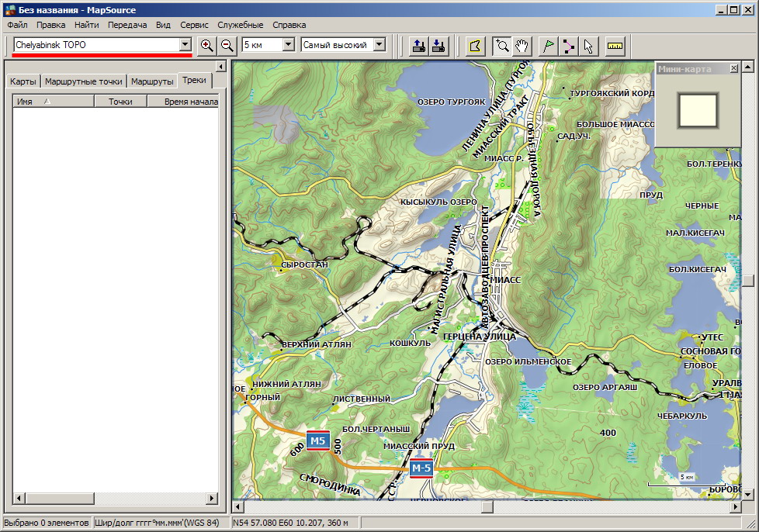Click the coordinates readout in status bar
The width and height of the screenshot is (759, 532).
click(x=294, y=523)
